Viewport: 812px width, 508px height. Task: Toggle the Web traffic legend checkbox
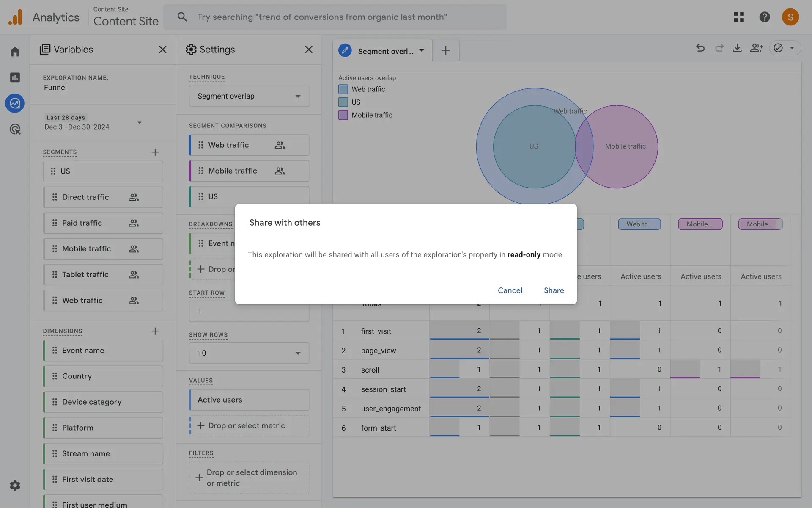[x=343, y=89]
